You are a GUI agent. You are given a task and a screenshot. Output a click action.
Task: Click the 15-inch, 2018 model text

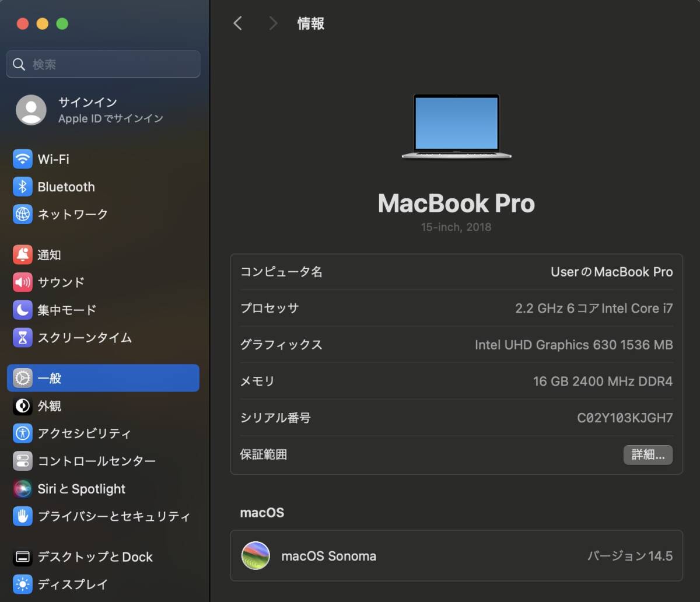click(456, 227)
